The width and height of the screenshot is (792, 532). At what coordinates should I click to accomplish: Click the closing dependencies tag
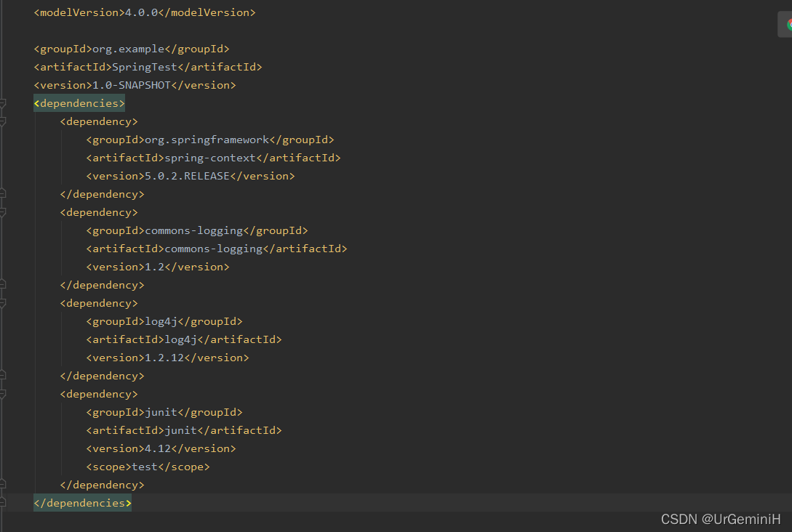(x=82, y=502)
